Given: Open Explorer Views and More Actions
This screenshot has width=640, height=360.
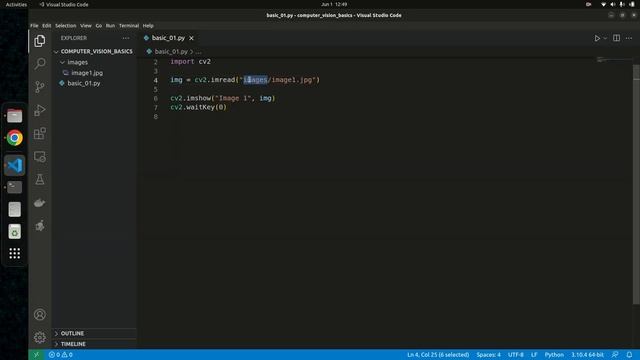Looking at the screenshot, I should click(x=126, y=38).
